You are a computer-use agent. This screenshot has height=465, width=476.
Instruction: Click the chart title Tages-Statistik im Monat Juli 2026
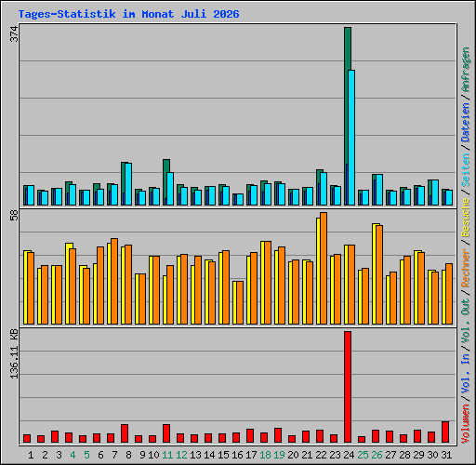tap(128, 14)
